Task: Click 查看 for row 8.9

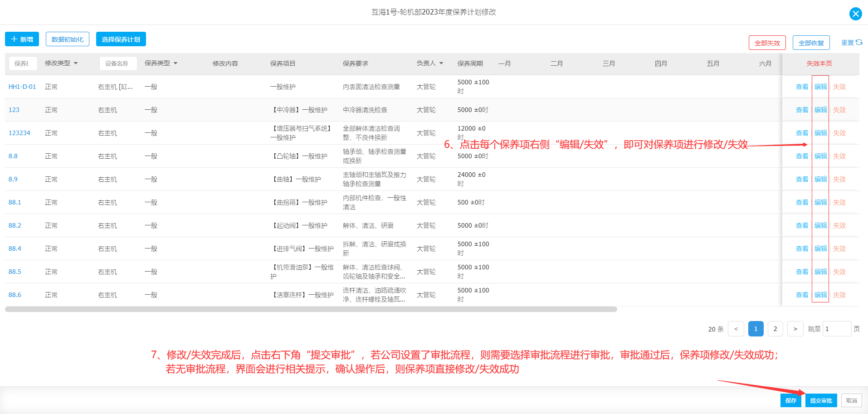Action: (802, 179)
